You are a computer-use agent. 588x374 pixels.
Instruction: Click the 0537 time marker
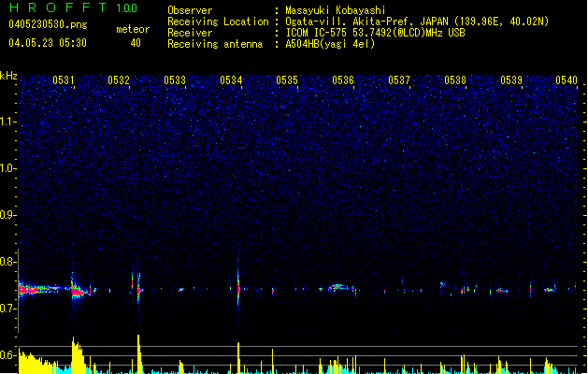pos(399,79)
